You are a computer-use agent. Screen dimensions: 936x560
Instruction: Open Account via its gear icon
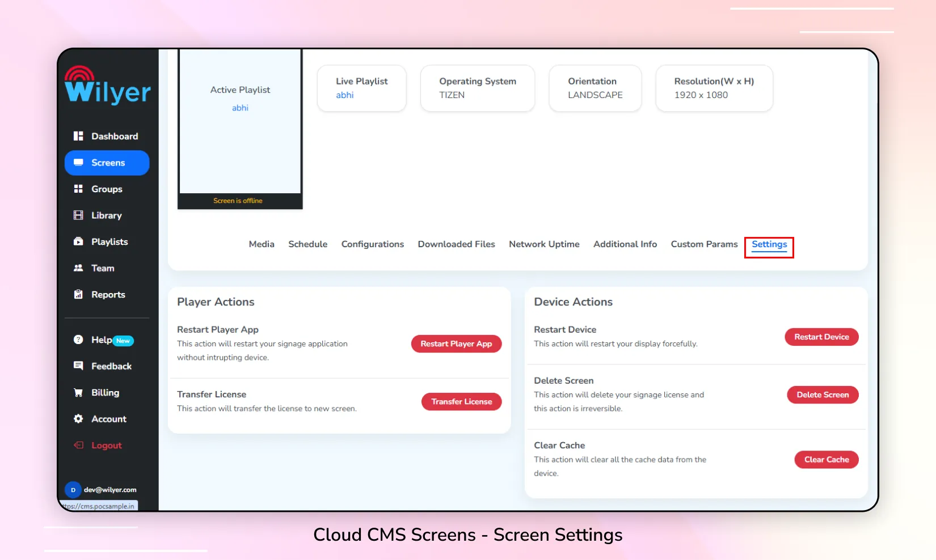pos(78,419)
